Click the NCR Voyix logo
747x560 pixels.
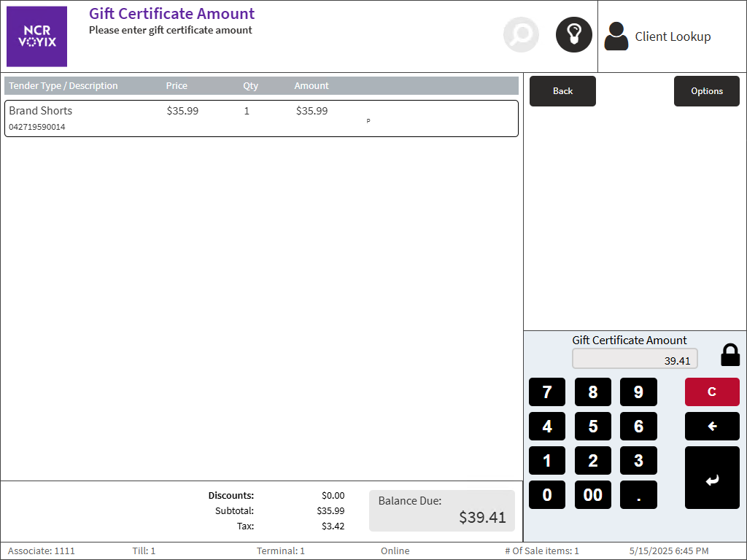(37, 36)
